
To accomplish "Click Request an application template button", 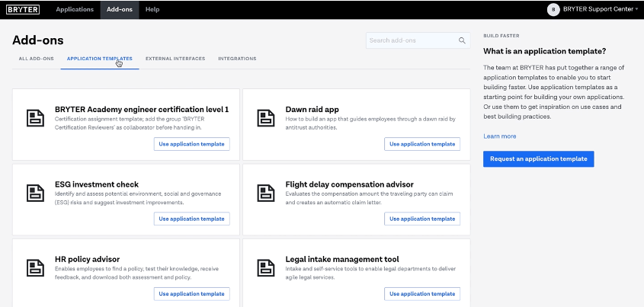I will tap(539, 159).
